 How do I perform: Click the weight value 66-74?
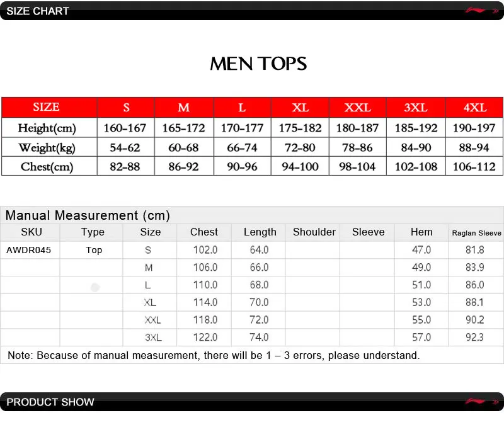click(x=242, y=147)
